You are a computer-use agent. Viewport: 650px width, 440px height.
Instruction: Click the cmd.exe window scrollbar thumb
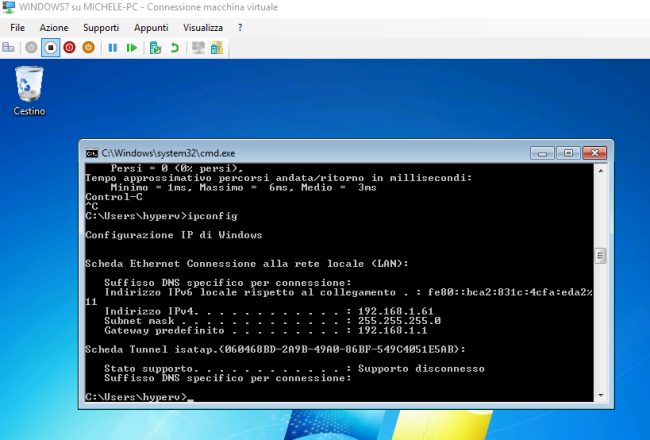pos(599,257)
